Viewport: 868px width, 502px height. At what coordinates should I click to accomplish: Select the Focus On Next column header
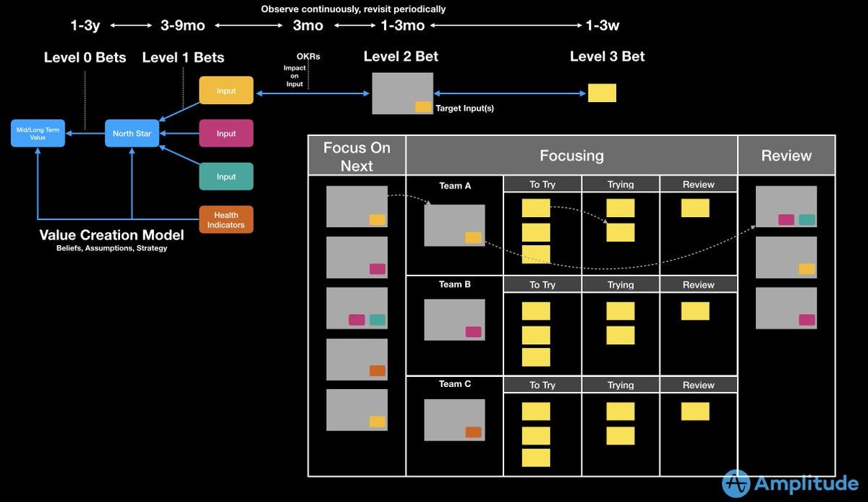click(357, 156)
